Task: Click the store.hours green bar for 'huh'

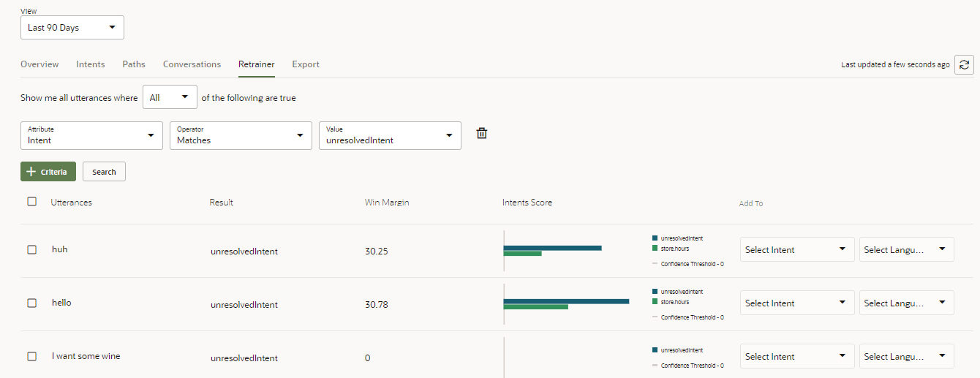Action: tap(522, 254)
